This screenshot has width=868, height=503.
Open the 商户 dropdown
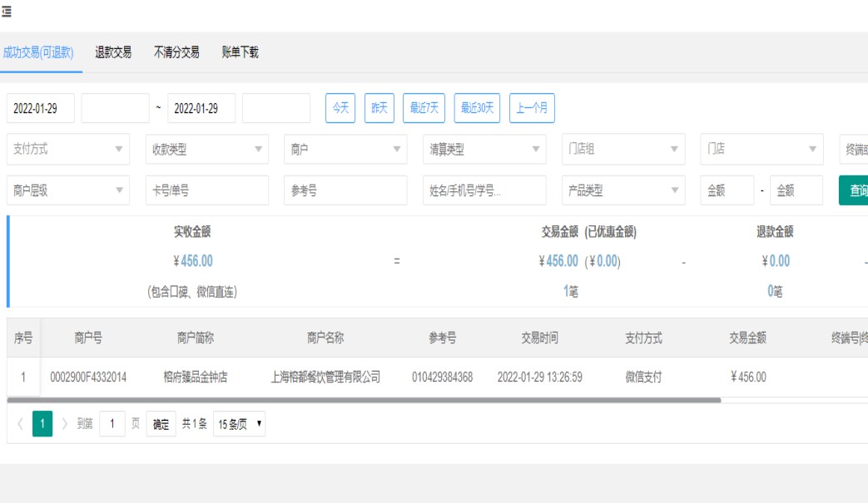[x=345, y=150]
